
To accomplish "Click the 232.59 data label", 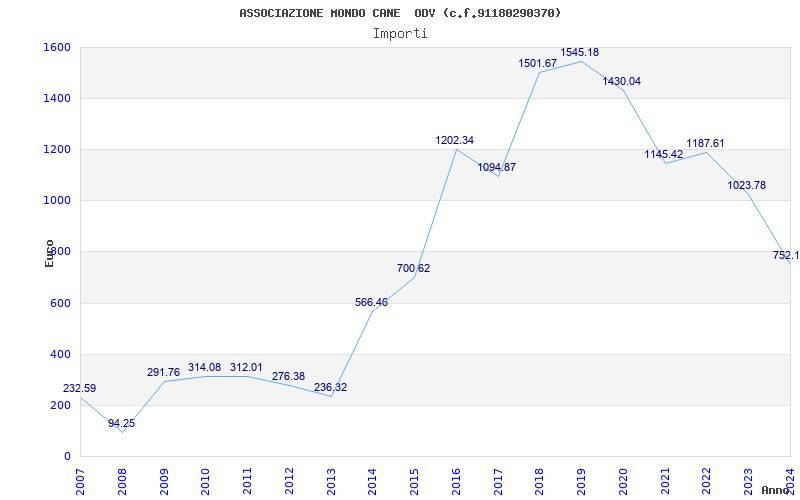I will [x=80, y=388].
